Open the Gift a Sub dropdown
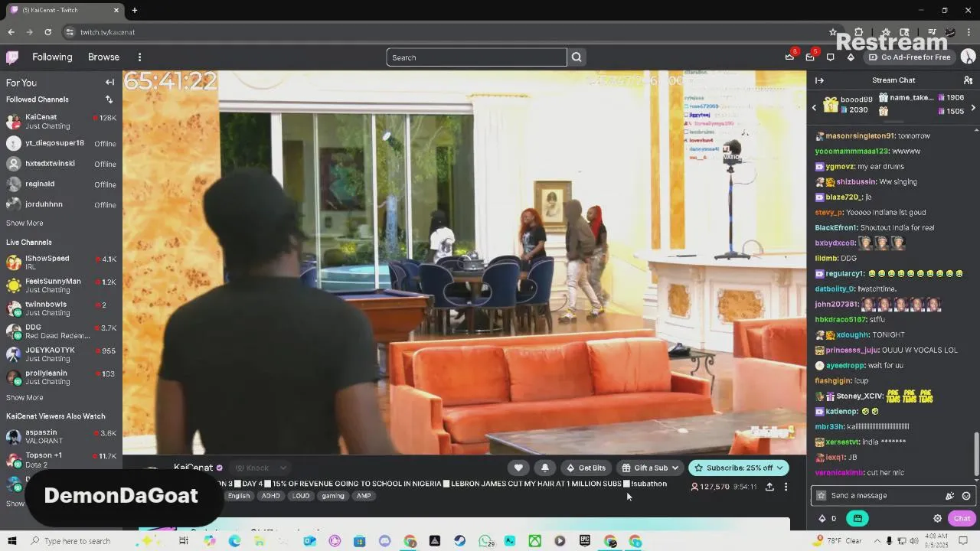 tap(650, 468)
